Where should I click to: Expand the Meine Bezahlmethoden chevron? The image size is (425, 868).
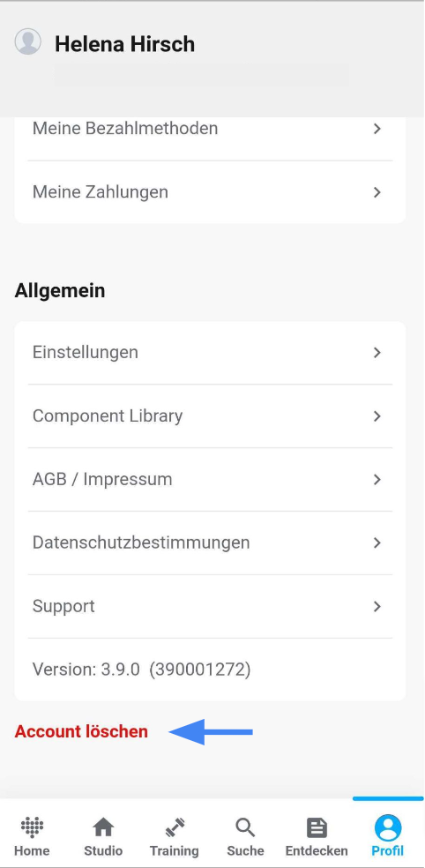[377, 129]
